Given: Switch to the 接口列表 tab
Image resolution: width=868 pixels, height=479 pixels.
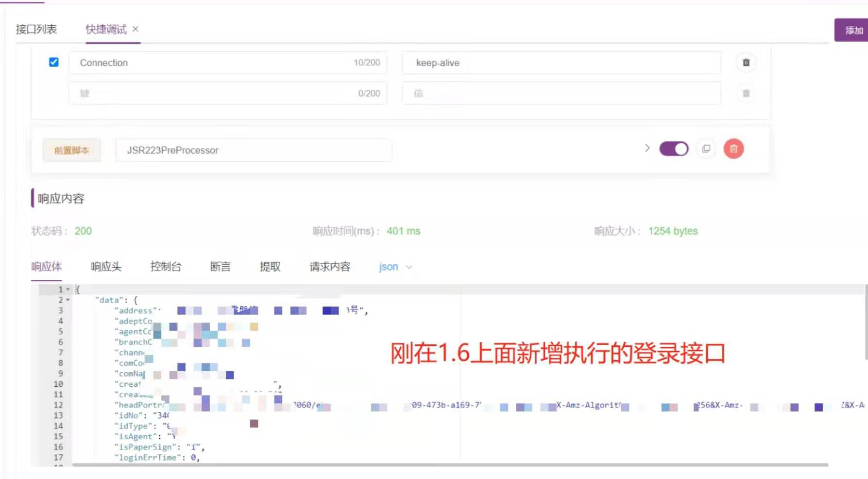Looking at the screenshot, I should pos(36,29).
